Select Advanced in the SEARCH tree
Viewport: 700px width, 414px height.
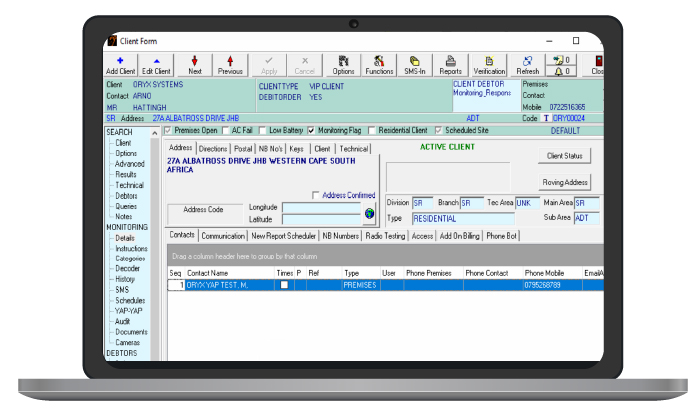(129, 164)
